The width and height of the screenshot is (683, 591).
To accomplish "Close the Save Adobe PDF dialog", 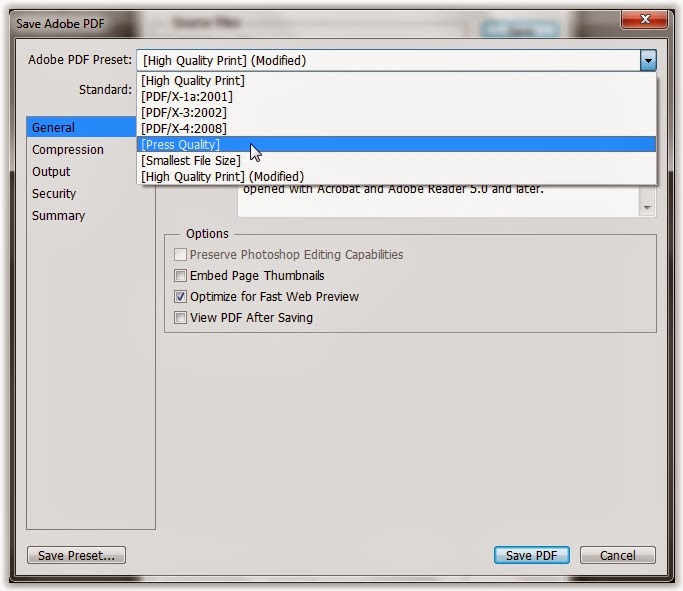I will tap(645, 19).
